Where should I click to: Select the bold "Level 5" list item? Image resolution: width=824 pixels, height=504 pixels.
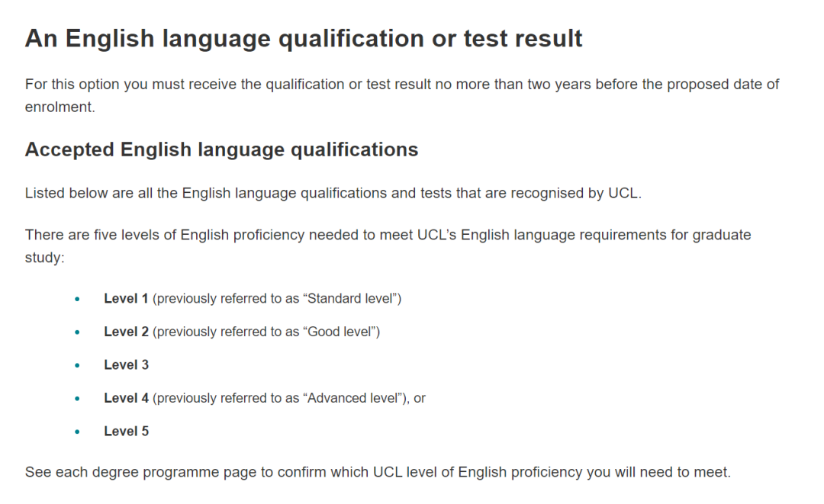126,432
